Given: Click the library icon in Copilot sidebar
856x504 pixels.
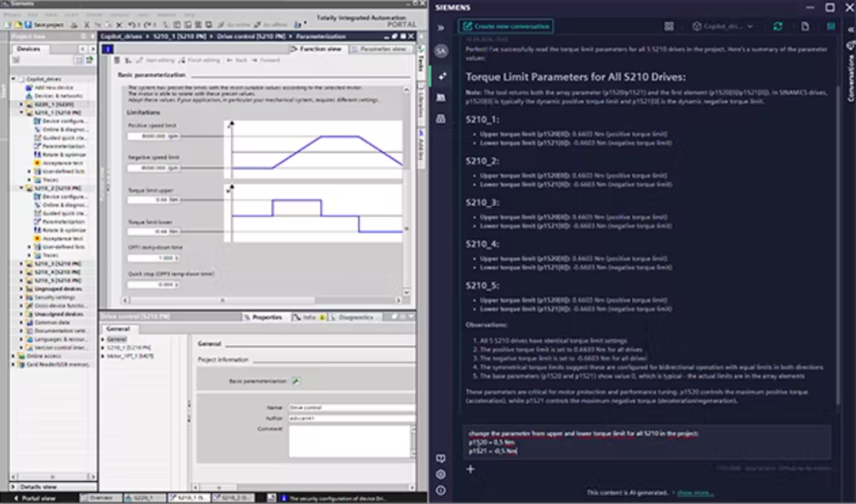Looking at the screenshot, I should coord(441,97).
